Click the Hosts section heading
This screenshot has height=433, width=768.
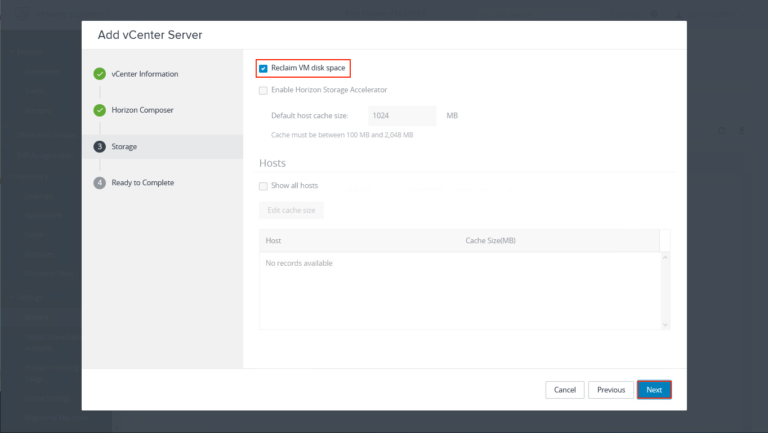[x=272, y=163]
